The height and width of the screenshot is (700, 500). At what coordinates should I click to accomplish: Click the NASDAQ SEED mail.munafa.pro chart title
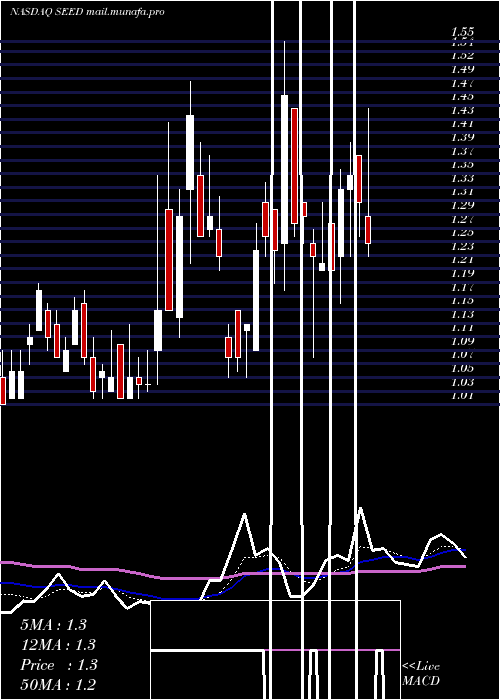point(87,12)
